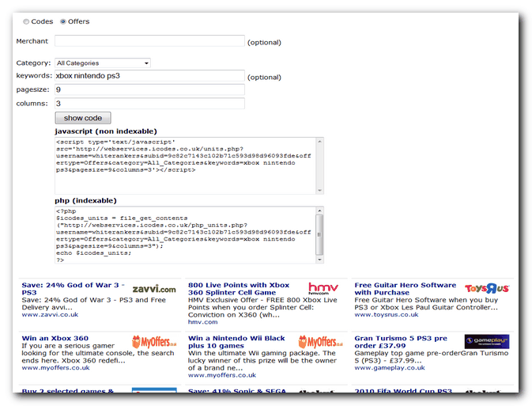Viewport: 532px width, 406px height.
Task: Focus the keywords input field
Action: click(x=149, y=76)
